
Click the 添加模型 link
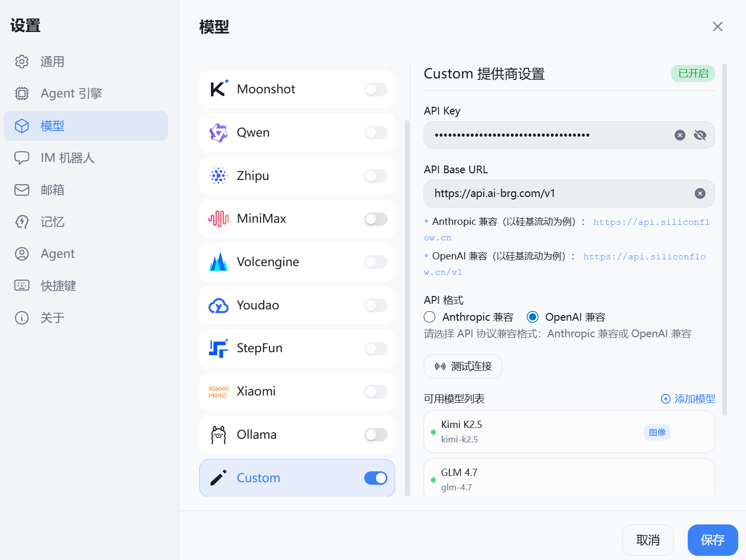pos(694,399)
